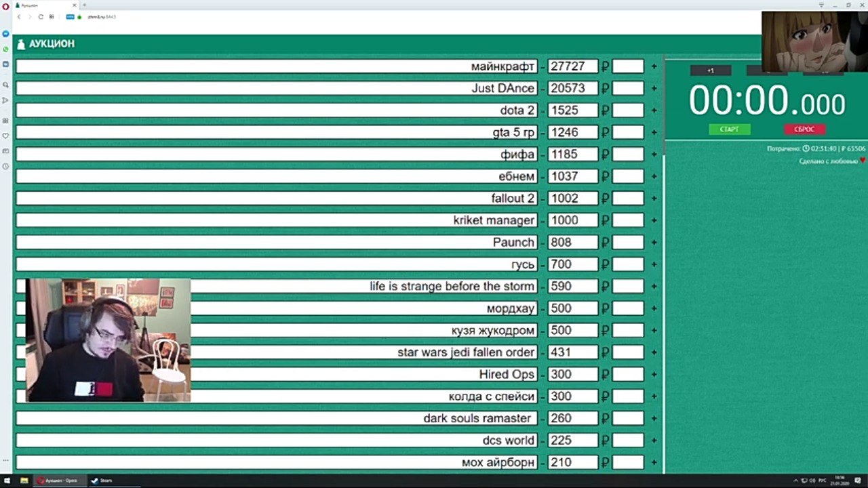Image resolution: width=868 pixels, height=488 pixels.
Task: Click plus icon in fallout 2 row
Action: (654, 199)
